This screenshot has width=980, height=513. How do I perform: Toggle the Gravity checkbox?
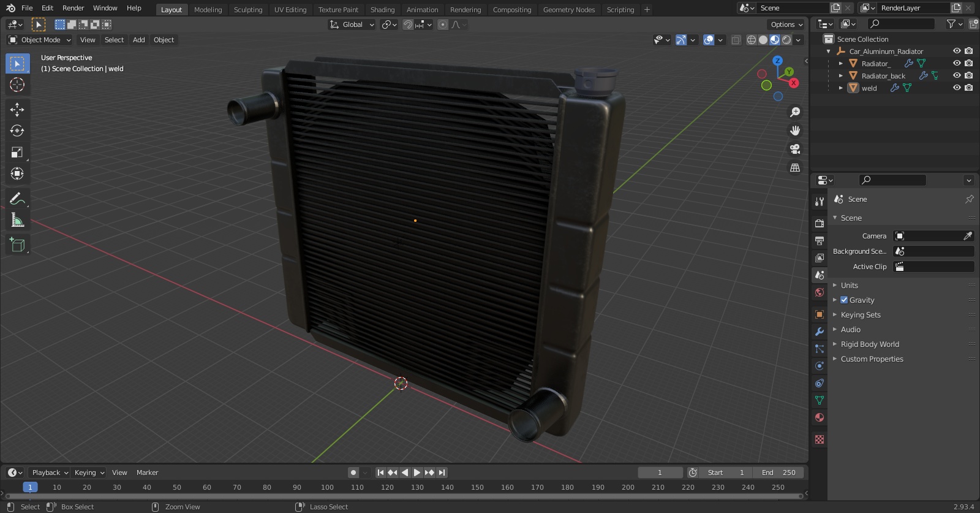844,300
